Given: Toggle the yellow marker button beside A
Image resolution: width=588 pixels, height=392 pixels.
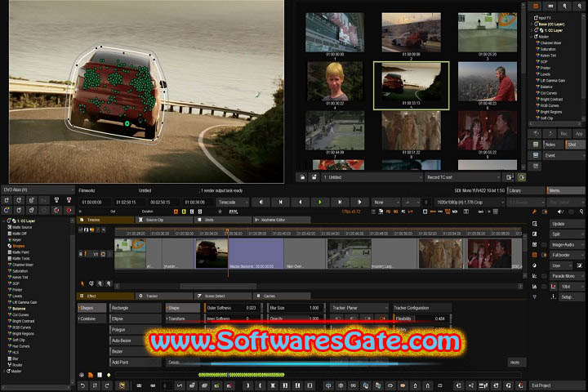Looking at the screenshot, I should click(x=184, y=212).
